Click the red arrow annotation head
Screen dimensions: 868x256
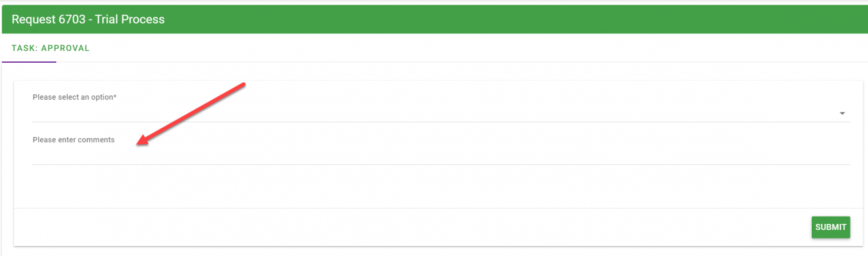(140, 139)
